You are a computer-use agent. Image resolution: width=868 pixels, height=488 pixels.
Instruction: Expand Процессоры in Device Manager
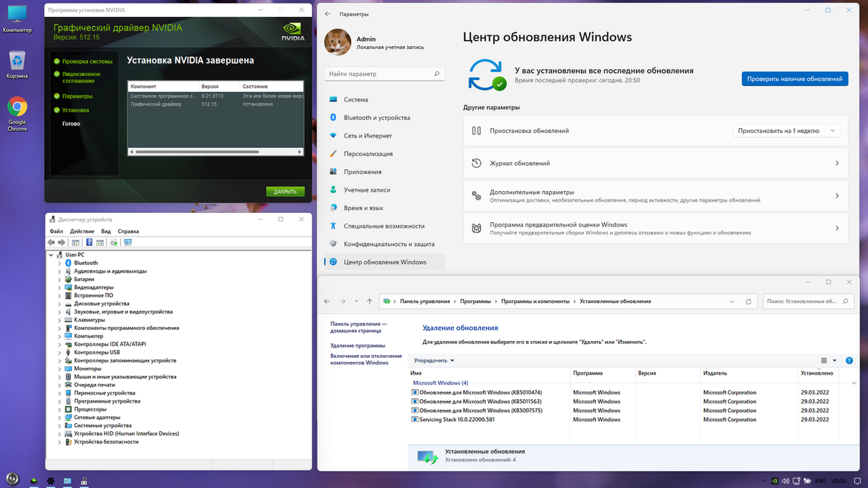pyautogui.click(x=60, y=409)
